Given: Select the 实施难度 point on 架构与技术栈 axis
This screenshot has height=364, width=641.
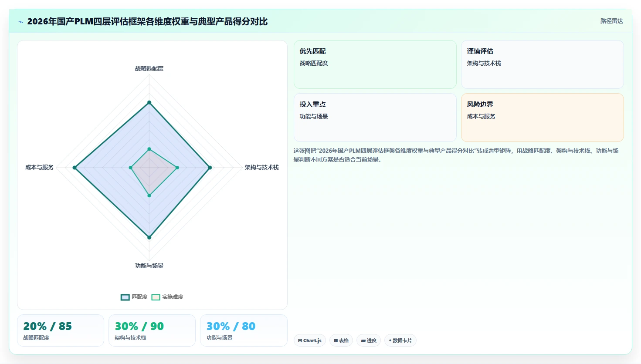Looking at the screenshot, I should (177, 168).
